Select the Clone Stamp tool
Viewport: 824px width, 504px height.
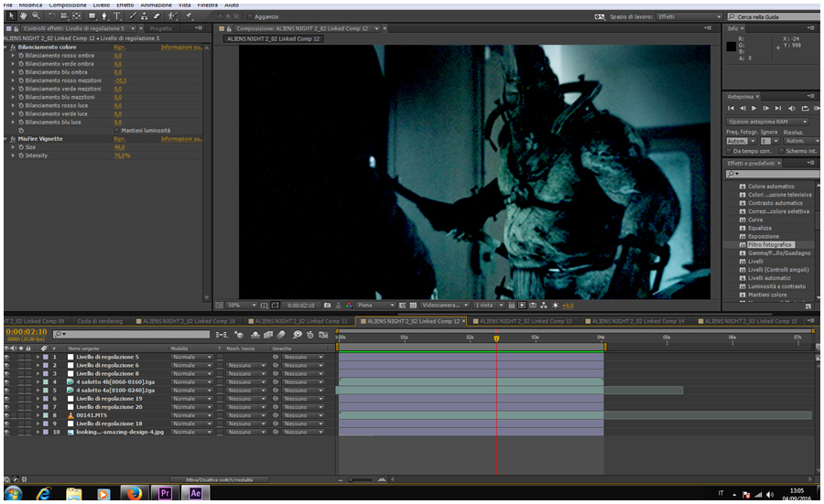coord(144,16)
